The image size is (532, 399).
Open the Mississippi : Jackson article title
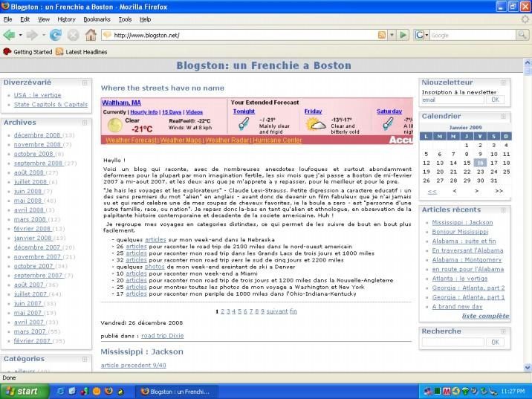click(x=142, y=352)
